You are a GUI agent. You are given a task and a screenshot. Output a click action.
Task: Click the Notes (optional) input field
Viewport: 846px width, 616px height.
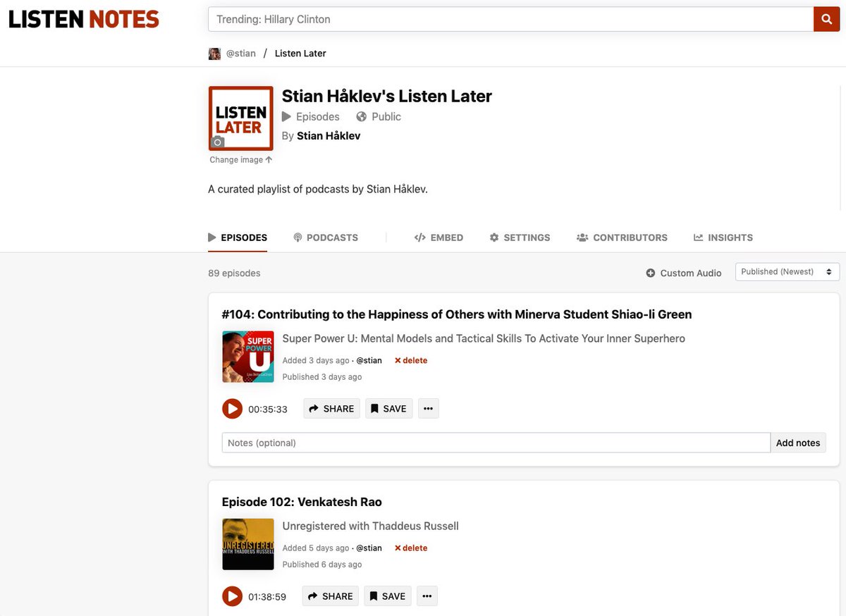496,443
